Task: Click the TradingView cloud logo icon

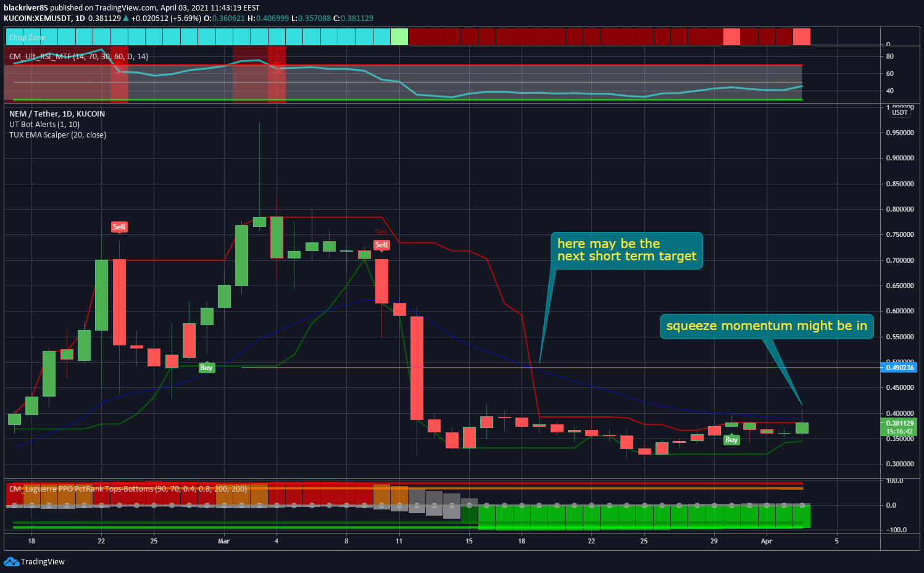Action: tap(11, 561)
